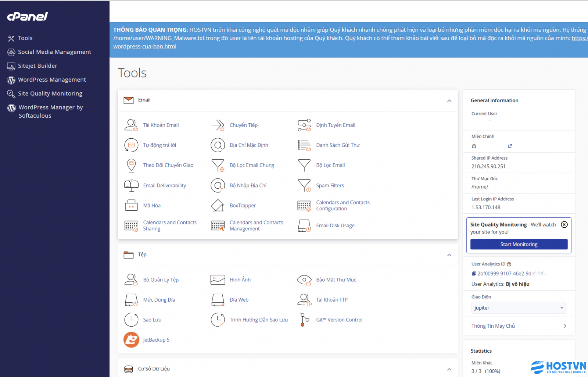The width and height of the screenshot is (588, 377).
Task: Click the BoxTrapper icon
Action: coord(218,206)
